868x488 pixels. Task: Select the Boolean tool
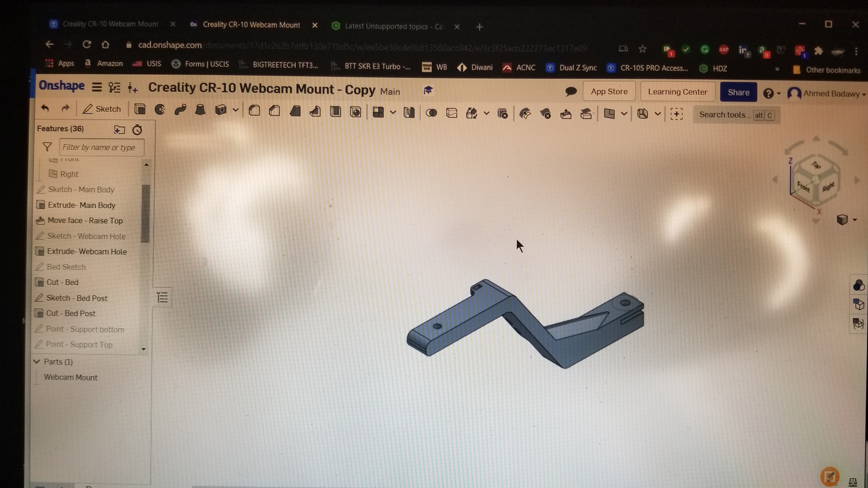tap(431, 113)
